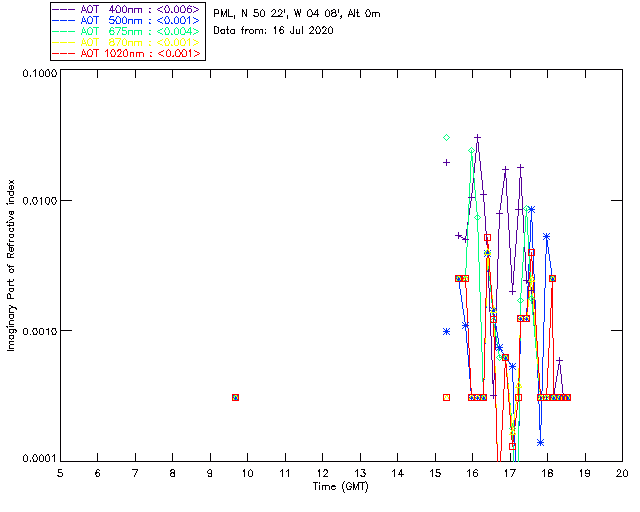The height and width of the screenshot is (512, 640).
Task: Click the 'Data from: 16 Jul 2020' label
Action: (x=273, y=31)
